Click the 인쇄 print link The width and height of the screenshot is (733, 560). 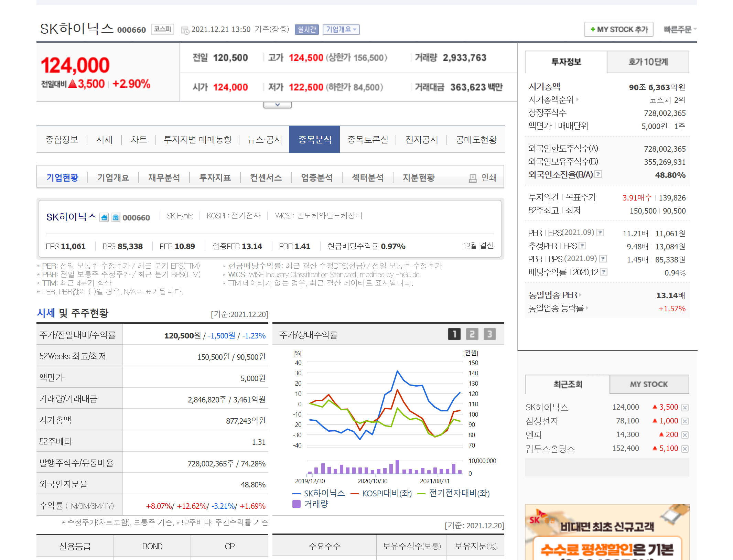click(489, 178)
